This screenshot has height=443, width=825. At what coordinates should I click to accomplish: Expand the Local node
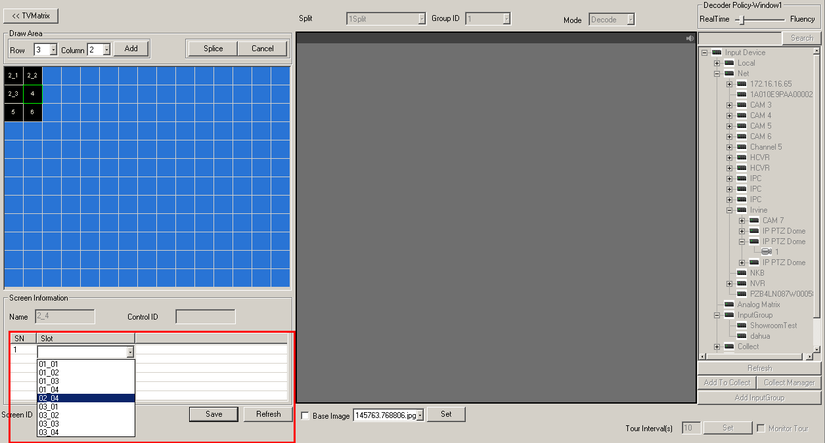[717, 63]
